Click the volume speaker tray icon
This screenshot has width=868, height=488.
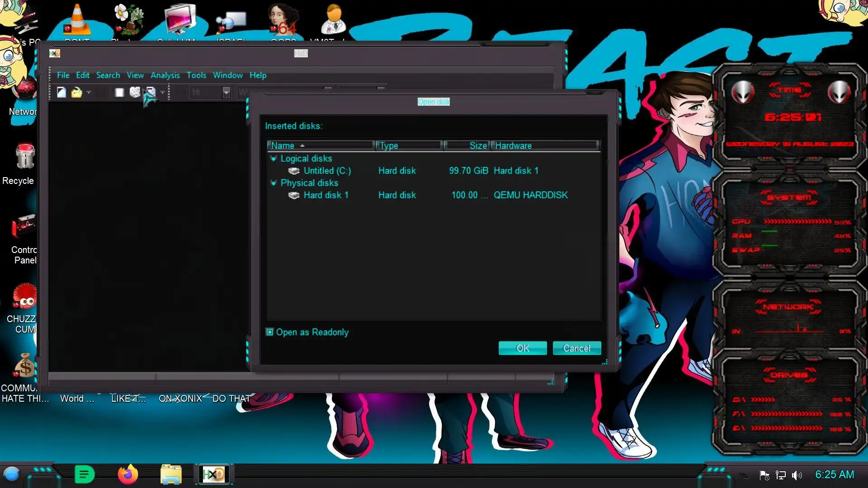[x=797, y=475]
